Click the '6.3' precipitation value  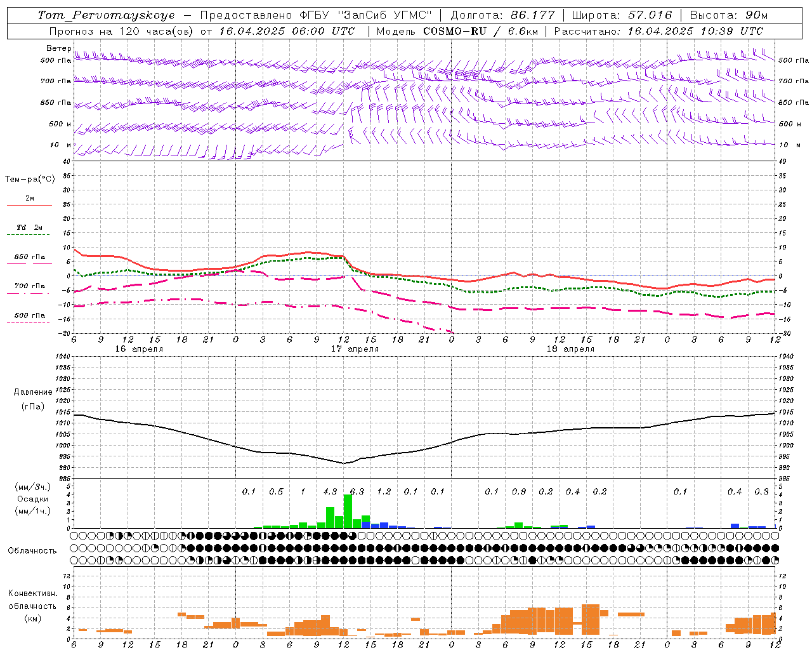coord(357,492)
